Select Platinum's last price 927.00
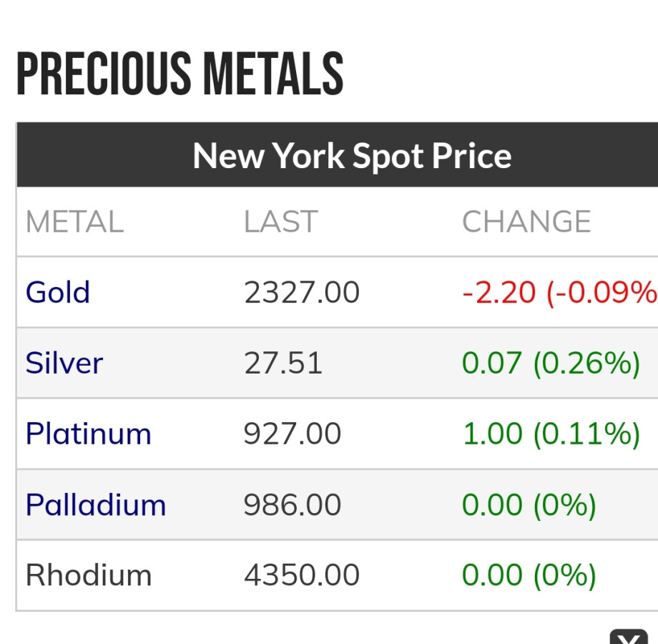 pos(293,434)
